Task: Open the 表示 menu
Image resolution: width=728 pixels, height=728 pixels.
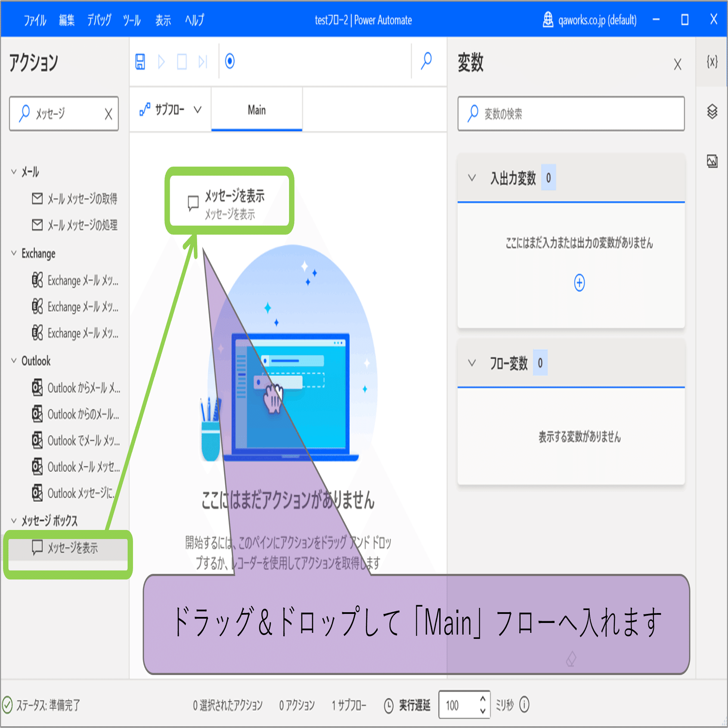Action: (163, 20)
